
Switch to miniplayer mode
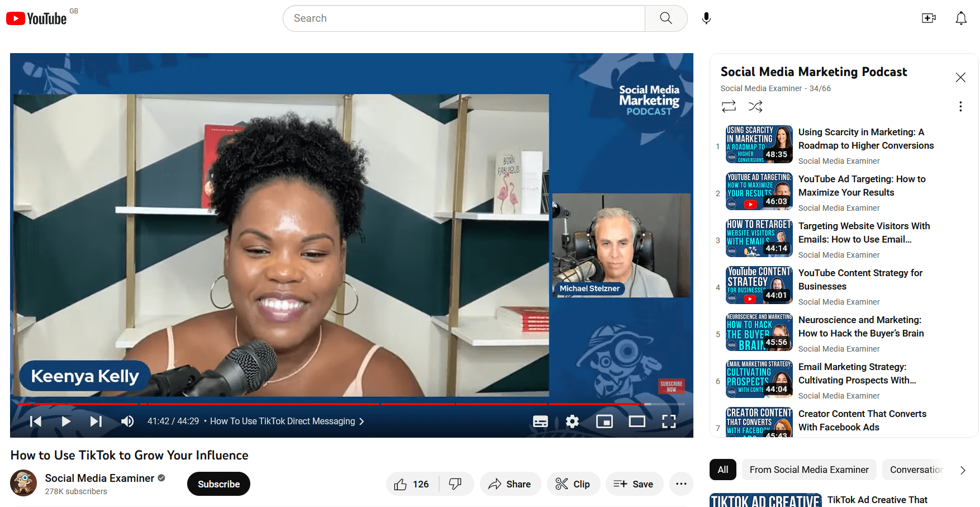[x=605, y=421]
